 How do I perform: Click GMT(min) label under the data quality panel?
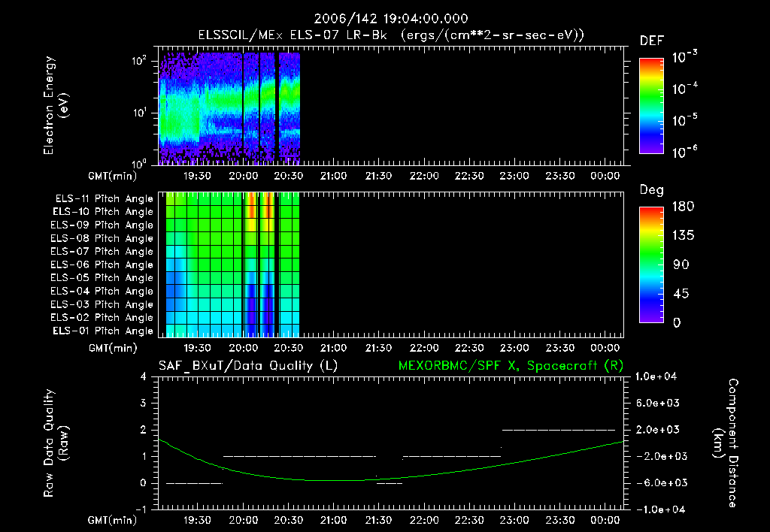click(x=112, y=520)
